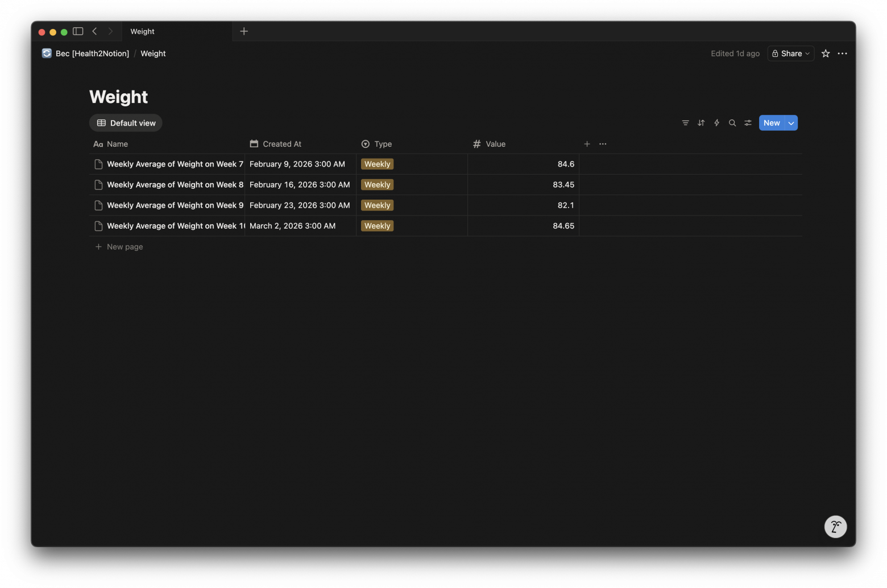This screenshot has height=588, width=887.
Task: Open the Notion AI assistant button
Action: point(835,527)
